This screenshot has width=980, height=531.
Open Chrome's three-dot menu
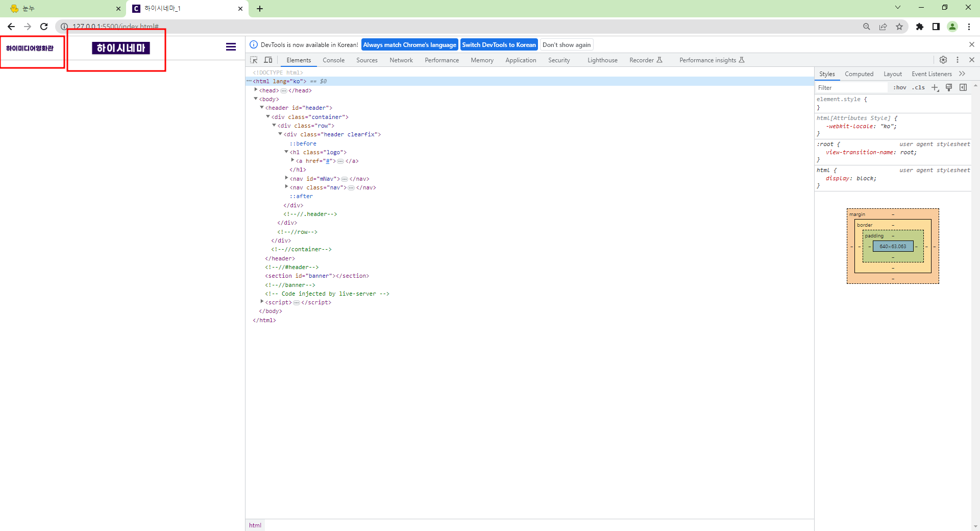(969, 27)
